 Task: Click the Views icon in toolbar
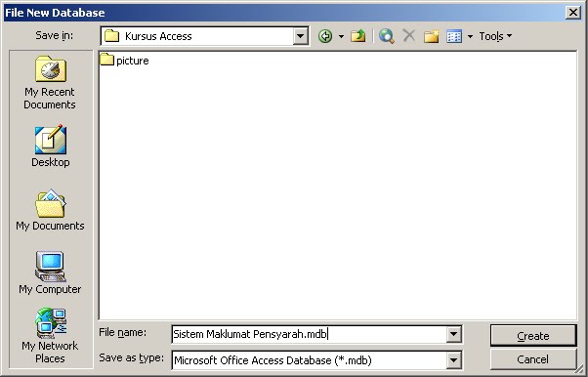click(x=454, y=36)
